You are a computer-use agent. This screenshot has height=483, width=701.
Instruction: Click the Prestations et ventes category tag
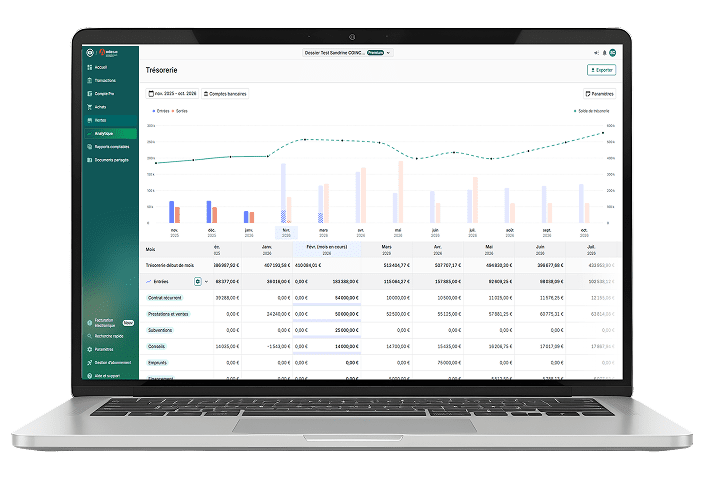[x=168, y=314]
